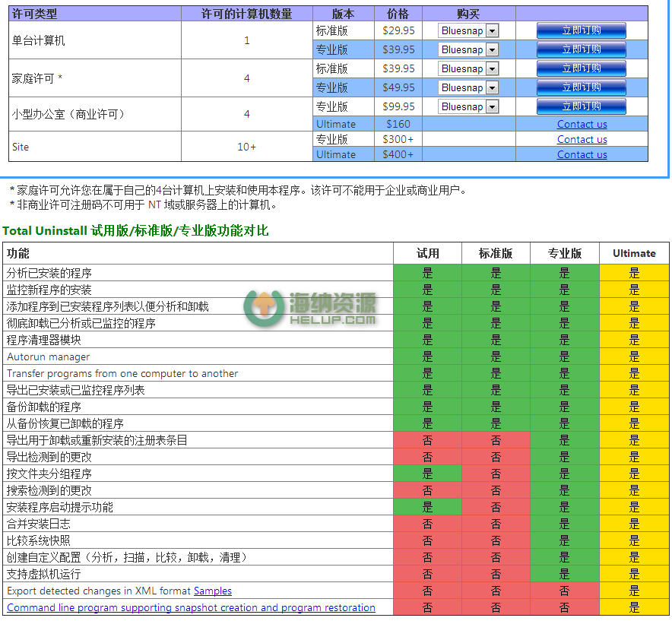The width and height of the screenshot is (672, 621).
Task: Open Contact us link for Ultimate $160
Action: (x=582, y=125)
